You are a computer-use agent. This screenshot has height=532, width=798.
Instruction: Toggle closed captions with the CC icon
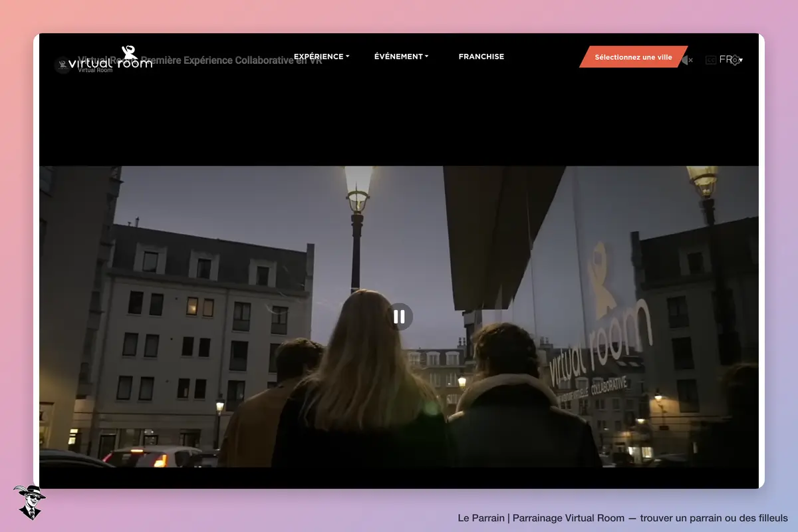point(711,60)
